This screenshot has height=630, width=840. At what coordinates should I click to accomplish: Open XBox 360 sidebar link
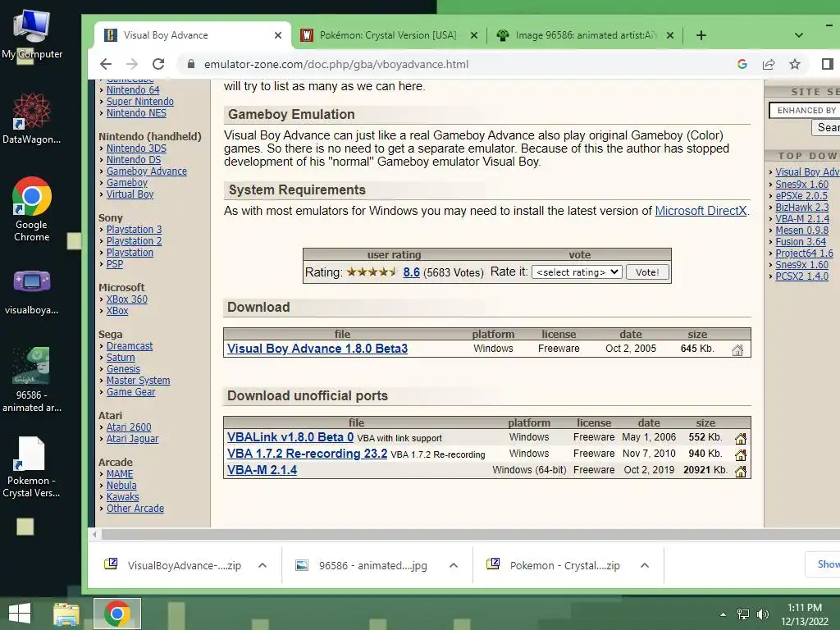(x=127, y=299)
